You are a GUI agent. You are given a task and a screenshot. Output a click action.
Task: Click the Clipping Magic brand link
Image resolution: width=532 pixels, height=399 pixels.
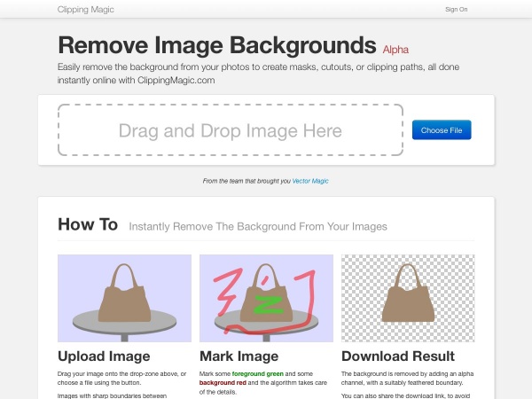(x=85, y=10)
